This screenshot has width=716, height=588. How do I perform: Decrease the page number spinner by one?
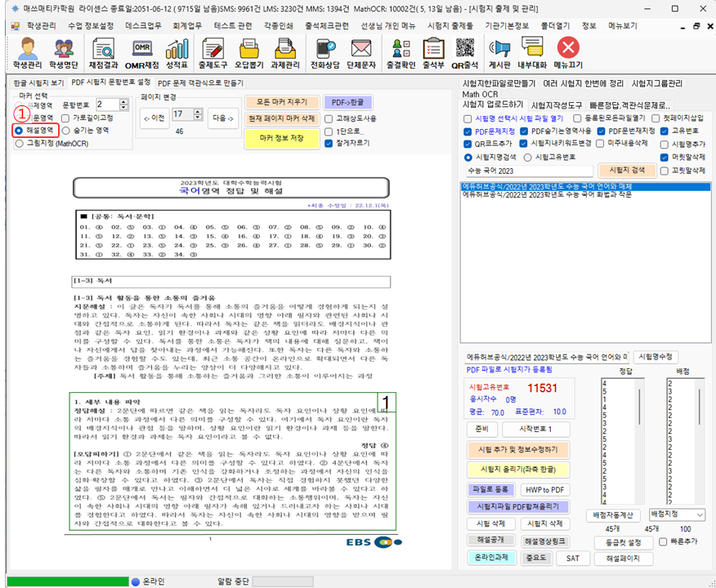tap(197, 118)
